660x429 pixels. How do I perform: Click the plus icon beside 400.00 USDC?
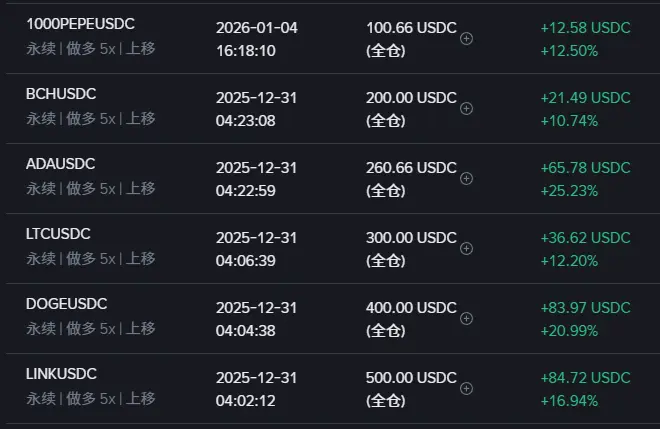pos(466,318)
